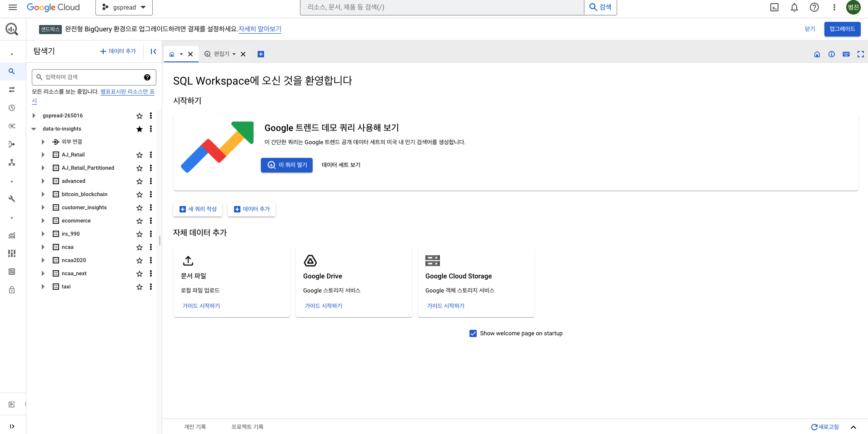Expand the irs_990 dataset
The height and width of the screenshot is (434, 868).
point(43,234)
